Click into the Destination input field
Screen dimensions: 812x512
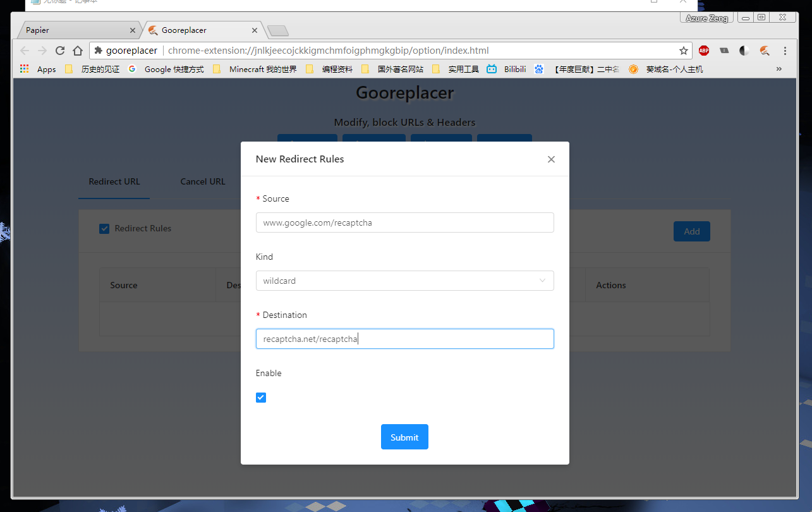405,339
